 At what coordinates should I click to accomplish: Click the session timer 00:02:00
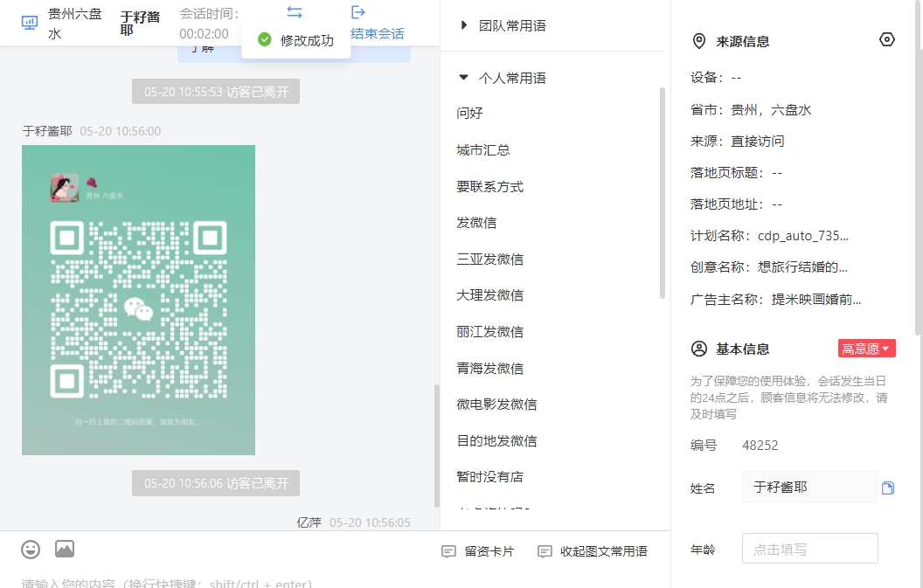[x=204, y=34]
